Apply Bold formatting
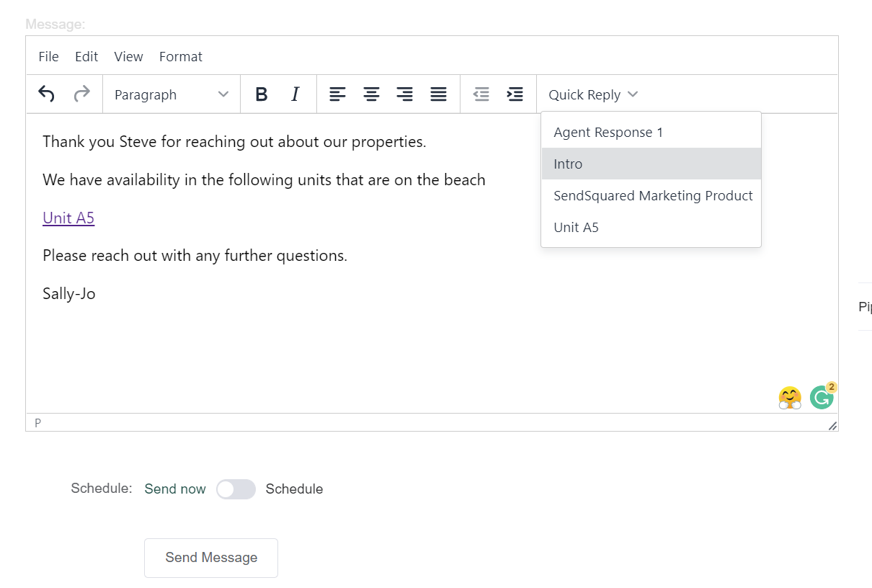 click(261, 94)
